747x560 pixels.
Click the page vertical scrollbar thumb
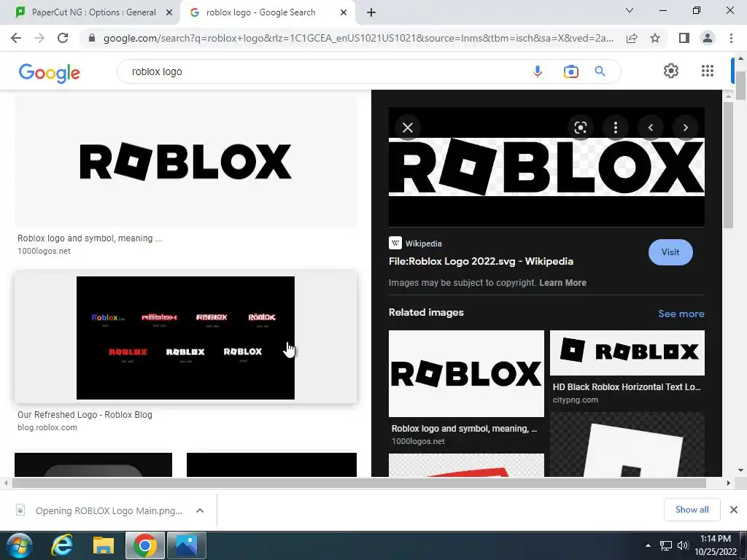[x=740, y=86]
